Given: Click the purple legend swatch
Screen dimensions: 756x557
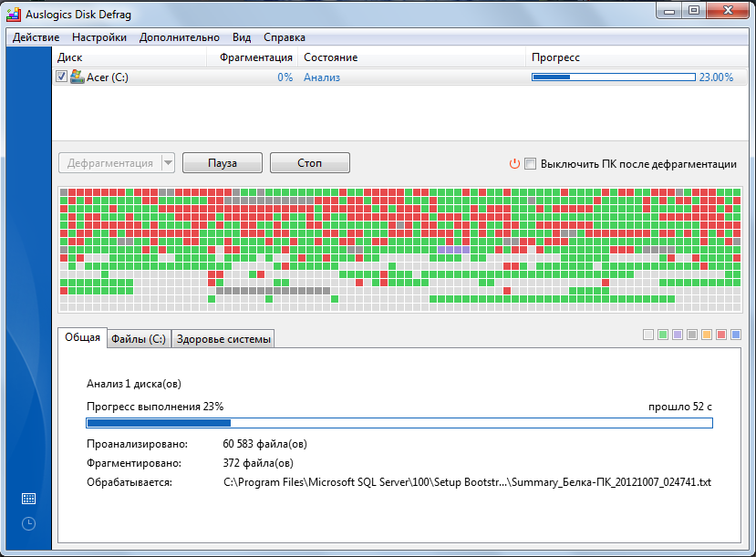Looking at the screenshot, I should 678,335.
